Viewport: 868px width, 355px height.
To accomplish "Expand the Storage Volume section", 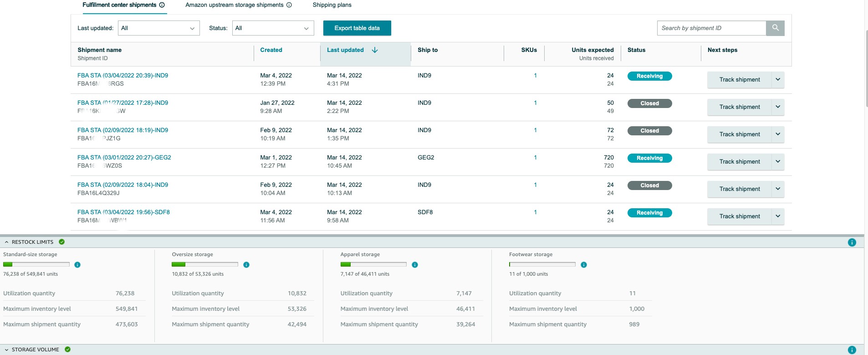I will 6,350.
